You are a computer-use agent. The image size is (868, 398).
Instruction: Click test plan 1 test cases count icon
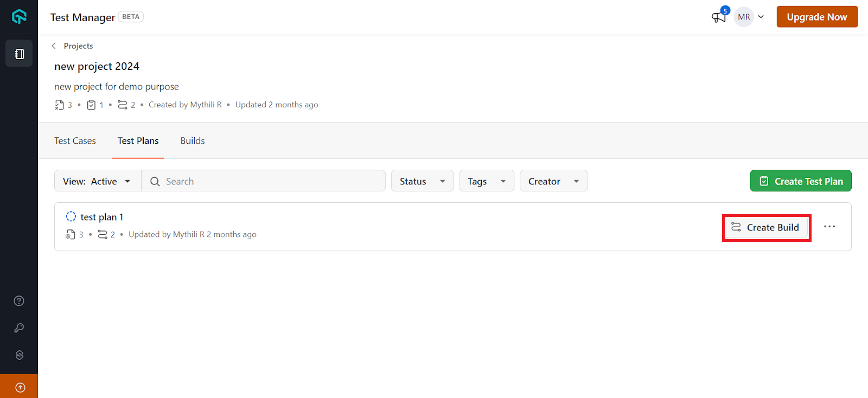71,234
